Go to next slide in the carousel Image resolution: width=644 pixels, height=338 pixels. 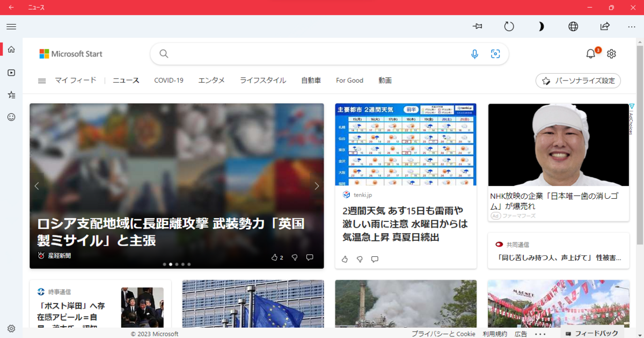(317, 186)
